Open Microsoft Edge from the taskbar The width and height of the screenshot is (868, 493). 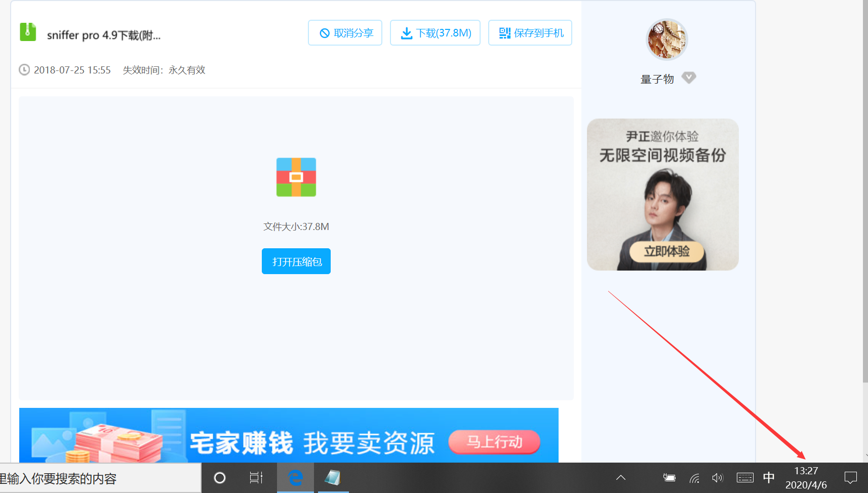pyautogui.click(x=295, y=477)
